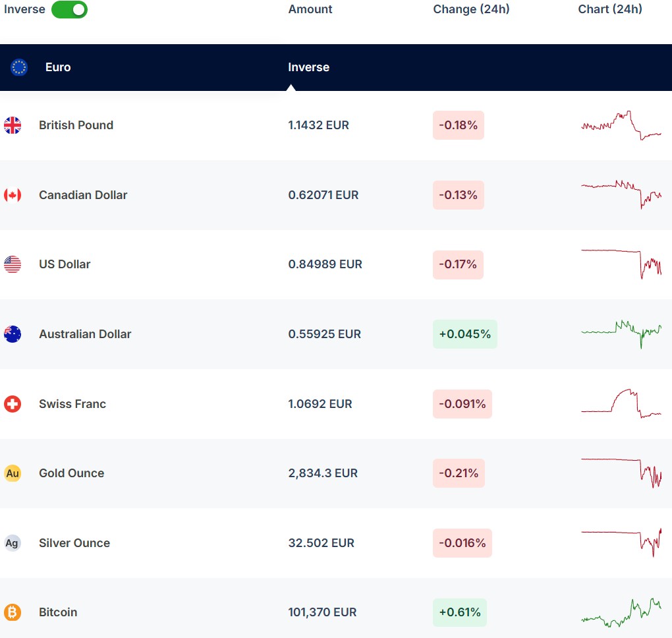Click the Amount column header
This screenshot has width=672, height=638.
[x=310, y=9]
